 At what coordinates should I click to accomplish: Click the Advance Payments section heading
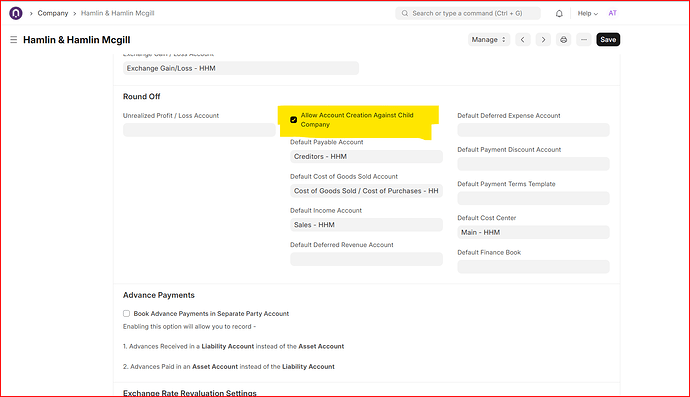point(159,295)
